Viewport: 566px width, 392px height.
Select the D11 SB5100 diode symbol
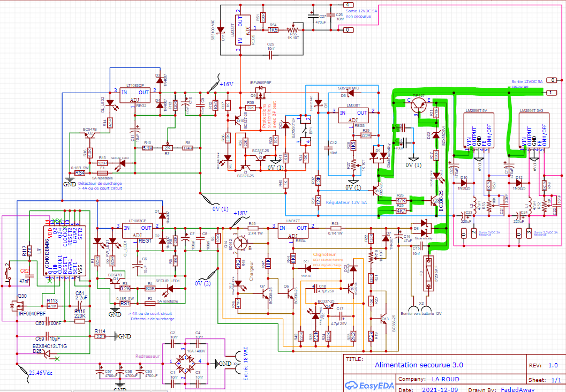(221, 29)
